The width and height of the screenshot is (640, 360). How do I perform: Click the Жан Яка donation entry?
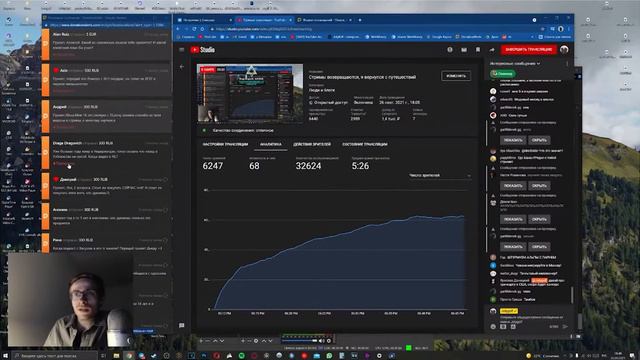106,44
